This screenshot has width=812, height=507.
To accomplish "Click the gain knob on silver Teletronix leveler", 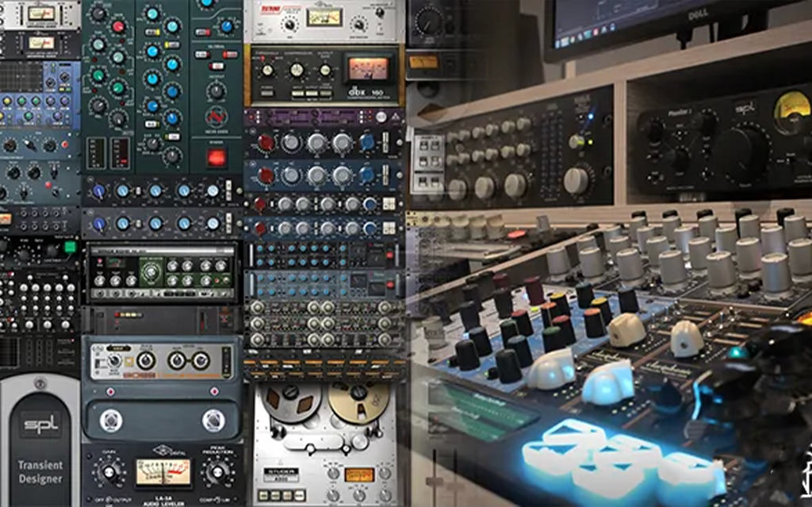I will [289, 24].
